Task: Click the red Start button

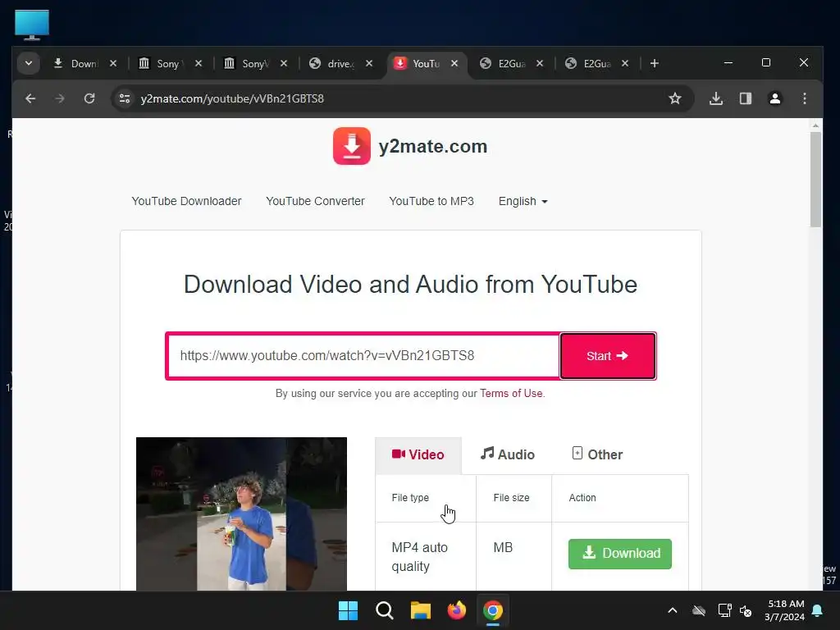Action: (x=608, y=356)
